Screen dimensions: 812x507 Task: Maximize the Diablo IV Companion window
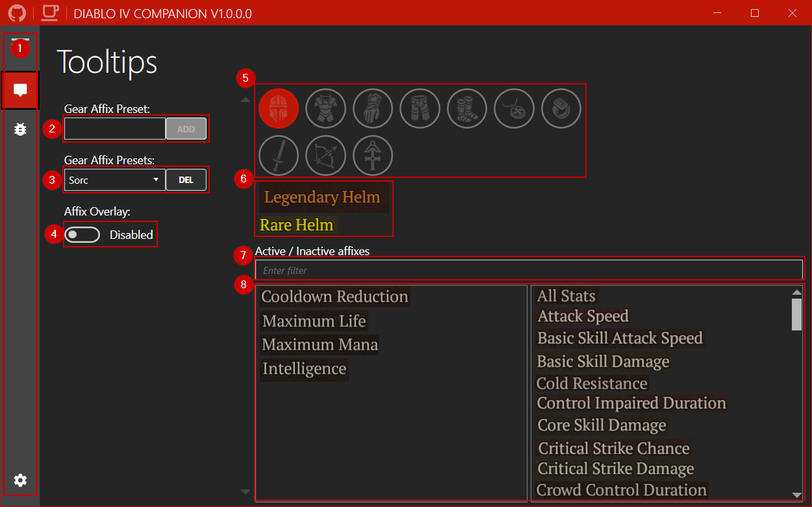click(755, 13)
